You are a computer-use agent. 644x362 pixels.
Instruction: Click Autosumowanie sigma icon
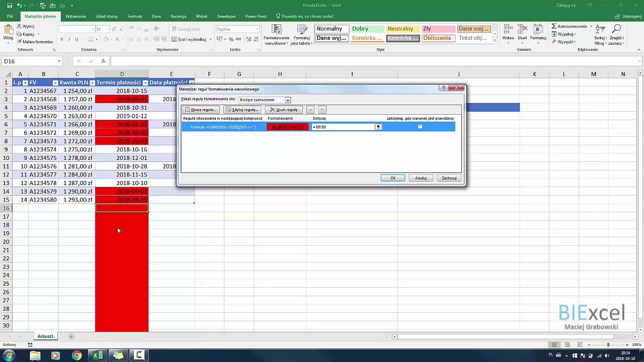pyautogui.click(x=554, y=26)
